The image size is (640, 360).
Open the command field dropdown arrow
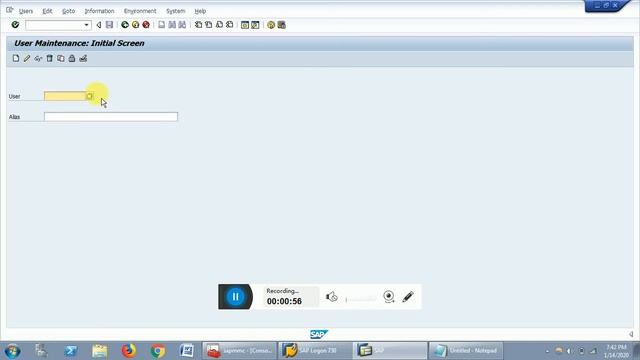point(87,25)
